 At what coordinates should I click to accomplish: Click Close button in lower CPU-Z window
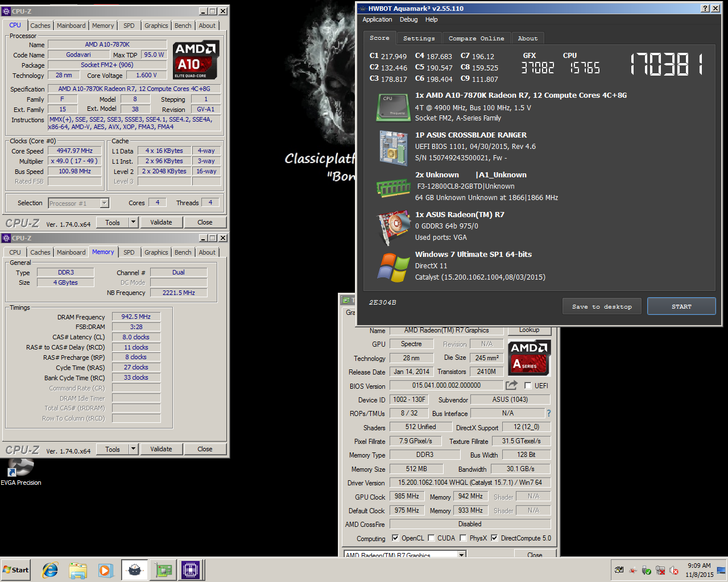point(205,449)
